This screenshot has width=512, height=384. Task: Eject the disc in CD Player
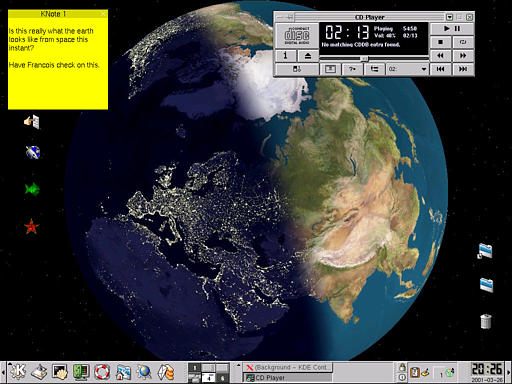[308, 56]
